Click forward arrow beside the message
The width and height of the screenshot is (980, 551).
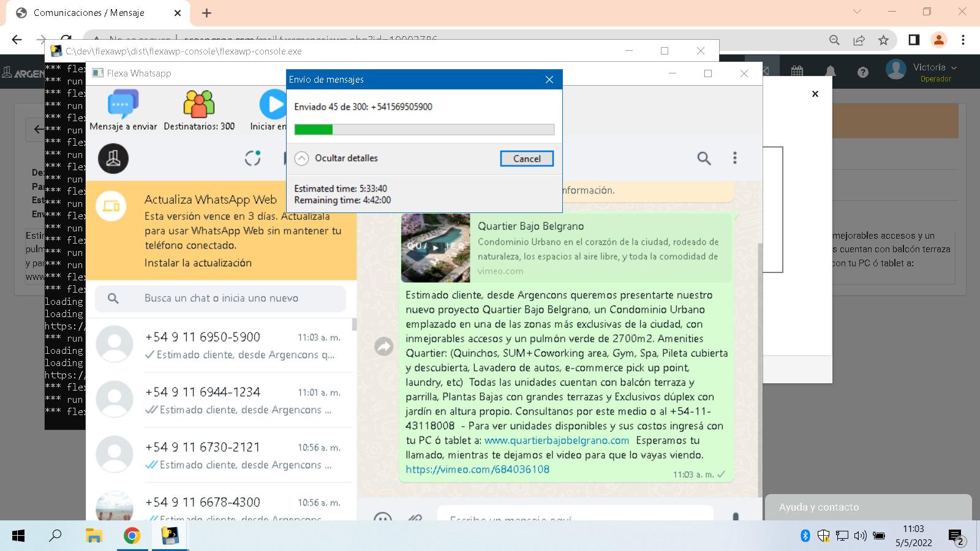pyautogui.click(x=383, y=347)
